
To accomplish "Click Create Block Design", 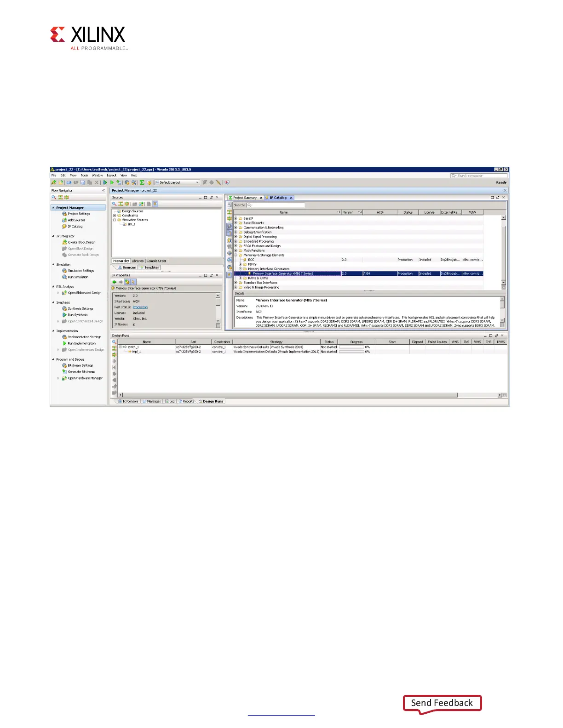I will point(79,242).
